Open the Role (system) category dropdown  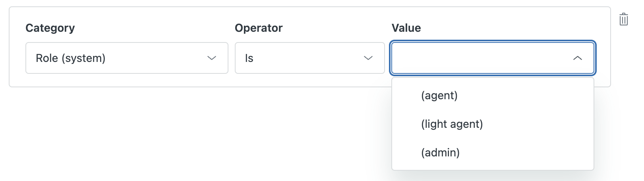127,58
